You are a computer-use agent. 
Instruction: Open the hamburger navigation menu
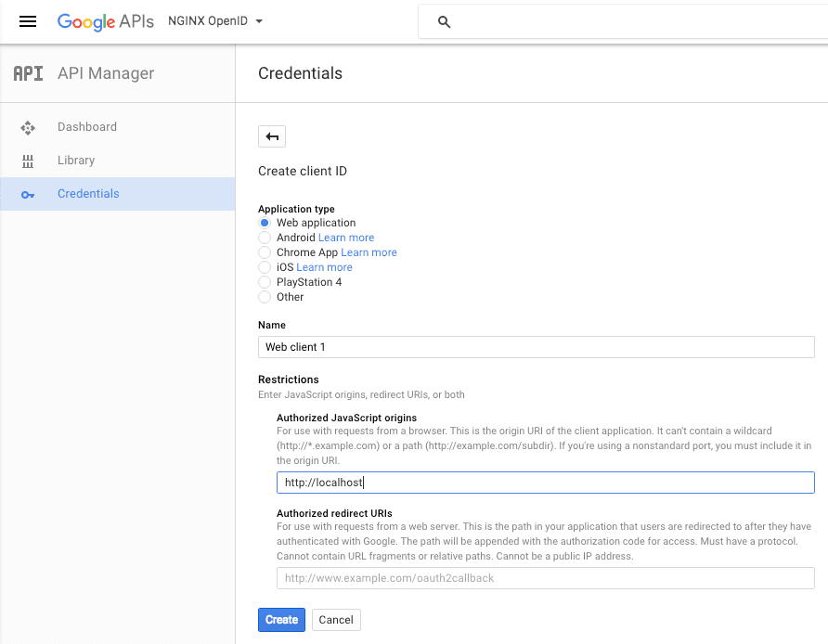click(x=28, y=21)
